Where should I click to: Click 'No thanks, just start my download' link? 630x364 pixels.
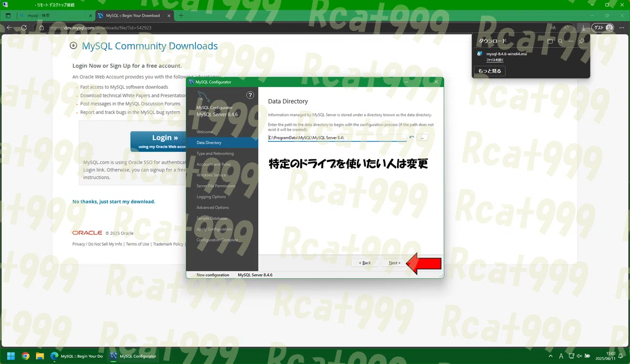point(114,201)
